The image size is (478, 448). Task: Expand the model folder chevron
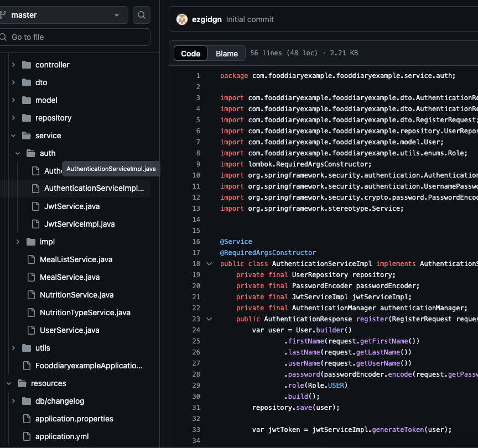click(13, 100)
